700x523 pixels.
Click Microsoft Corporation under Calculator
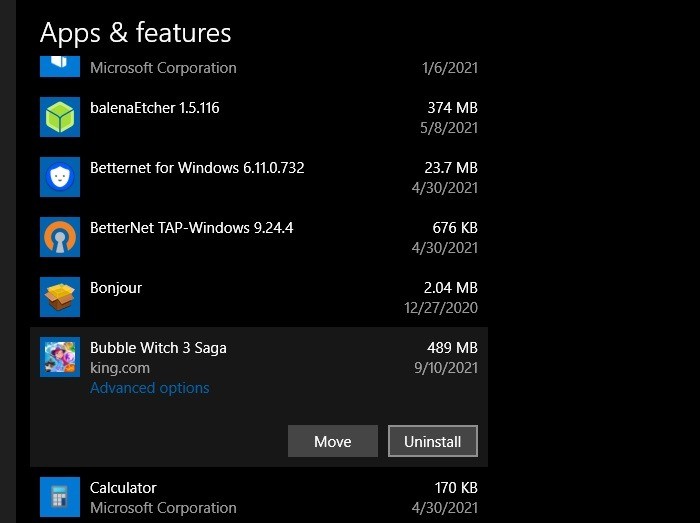click(x=163, y=508)
